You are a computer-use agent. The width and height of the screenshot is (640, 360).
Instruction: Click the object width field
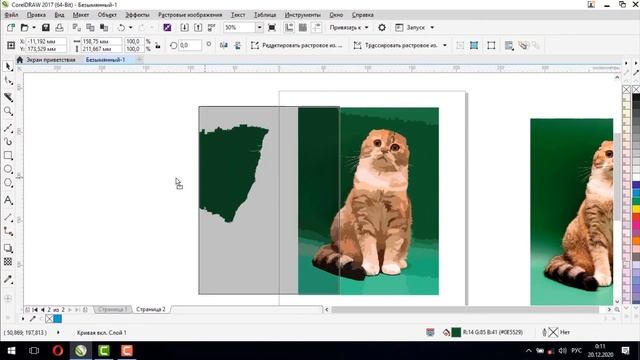[101, 42]
